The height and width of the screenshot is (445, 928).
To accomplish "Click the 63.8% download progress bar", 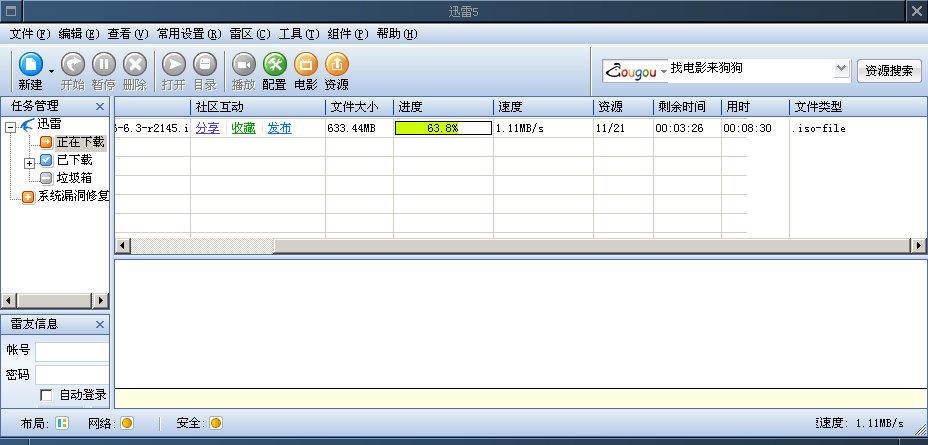I will (443, 128).
